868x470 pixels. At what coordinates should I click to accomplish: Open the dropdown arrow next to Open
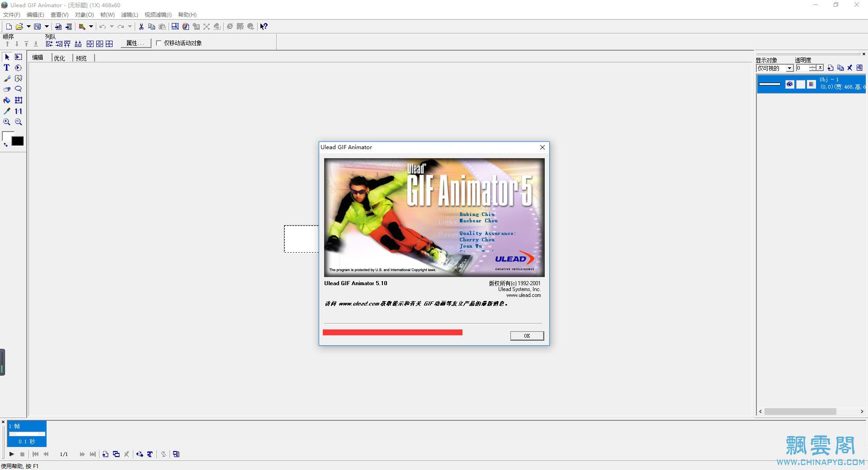tap(28, 27)
